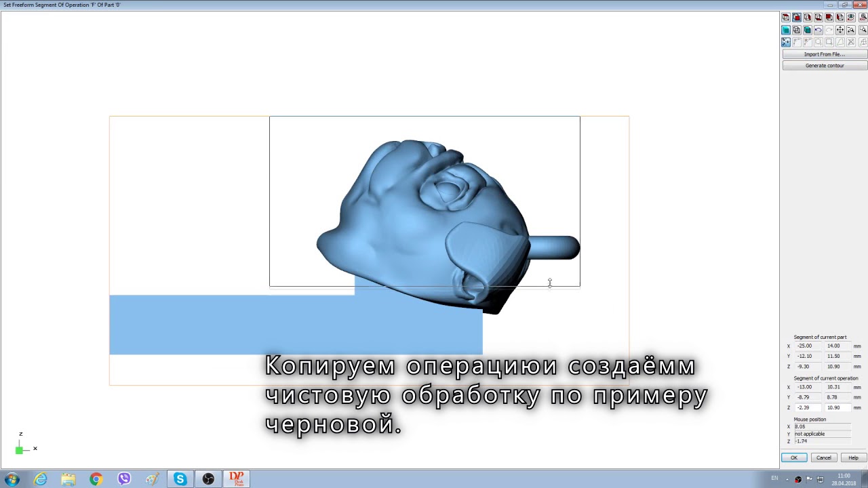
Task: Click the zoom in/out magnifier tool
Action: coord(851,30)
